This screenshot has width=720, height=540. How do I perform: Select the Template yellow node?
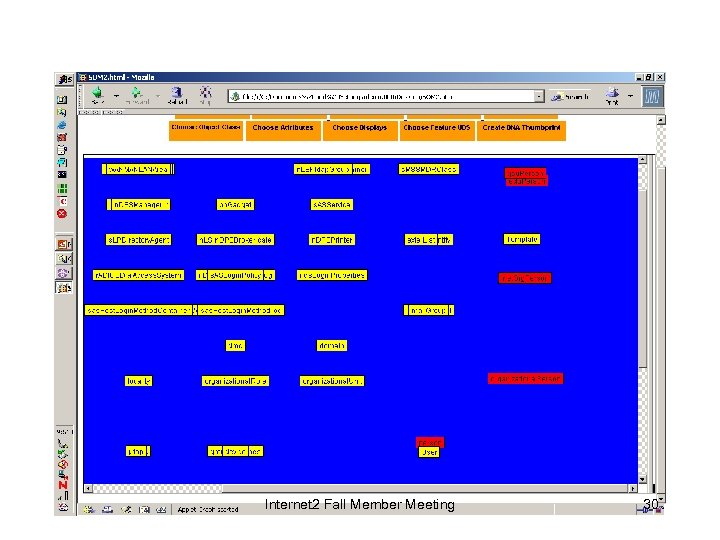click(x=522, y=239)
